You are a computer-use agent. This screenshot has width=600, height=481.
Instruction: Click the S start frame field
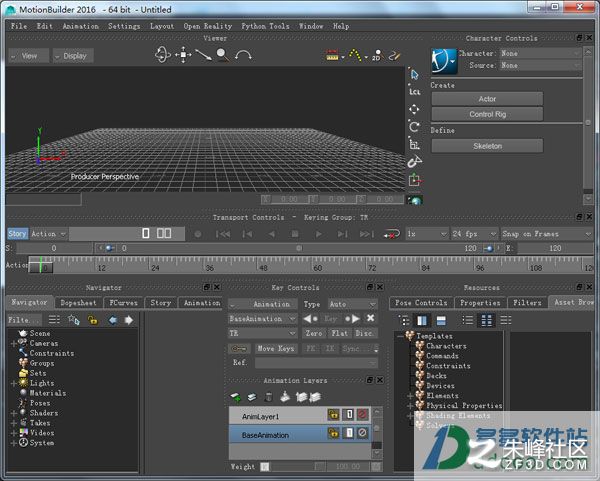pos(54,248)
